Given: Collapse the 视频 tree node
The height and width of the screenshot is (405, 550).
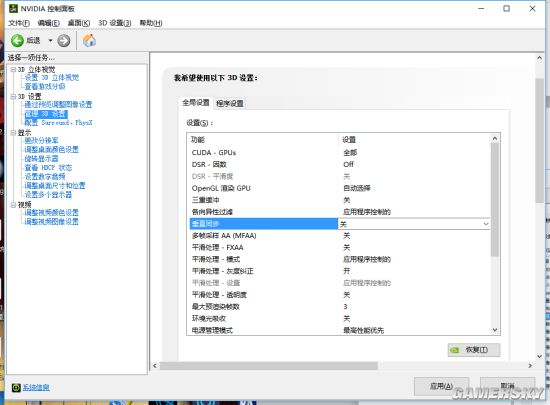Looking at the screenshot, I should (13, 205).
